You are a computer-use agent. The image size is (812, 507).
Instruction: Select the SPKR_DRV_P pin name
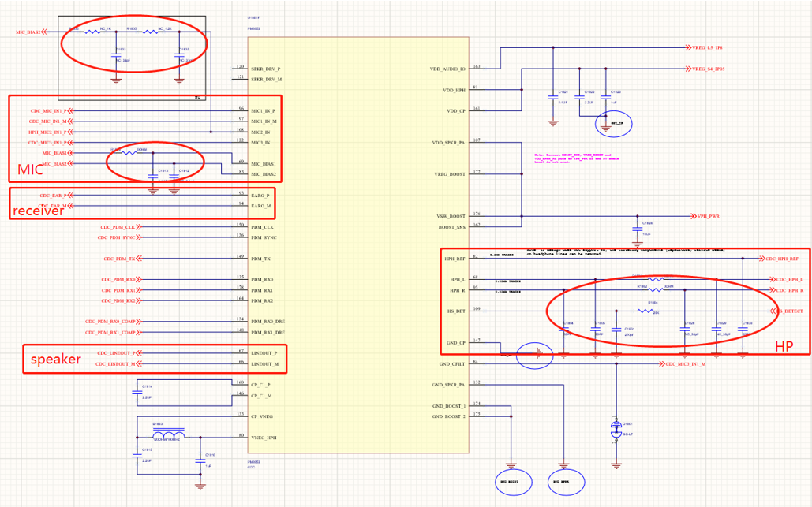coord(266,69)
